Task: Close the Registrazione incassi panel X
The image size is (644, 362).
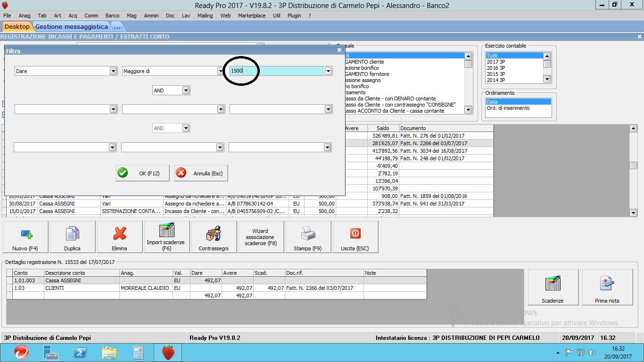Action: (x=639, y=36)
